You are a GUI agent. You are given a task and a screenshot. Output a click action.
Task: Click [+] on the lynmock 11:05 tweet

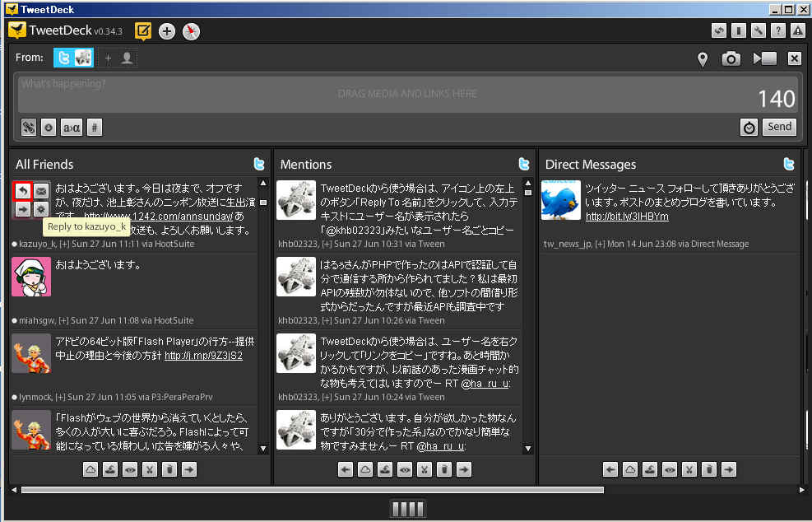click(60, 397)
